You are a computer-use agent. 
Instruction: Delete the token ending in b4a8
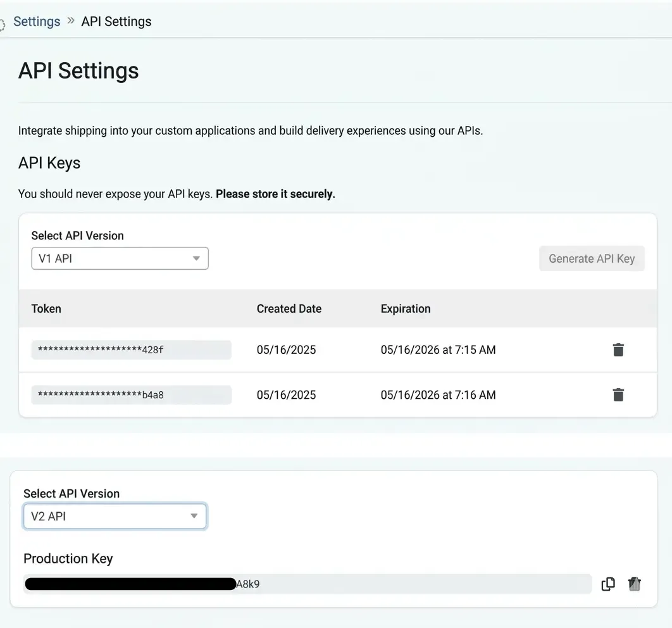(618, 395)
